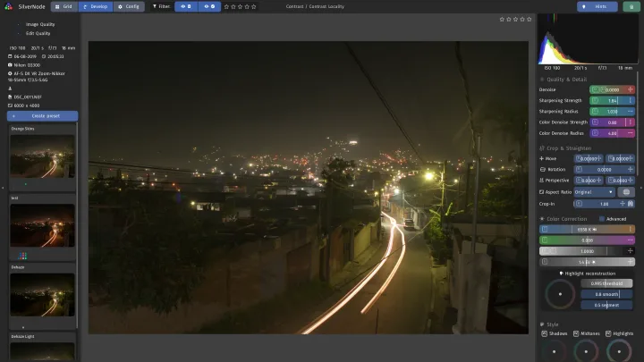Click the plus icon on the Rotation slider
The image size is (644, 362).
coord(630,169)
